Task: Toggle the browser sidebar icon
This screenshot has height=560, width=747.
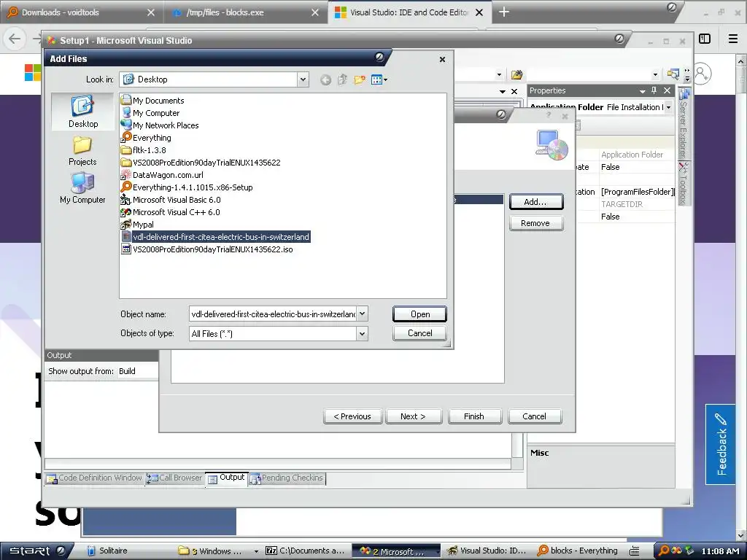Action: tap(705, 39)
